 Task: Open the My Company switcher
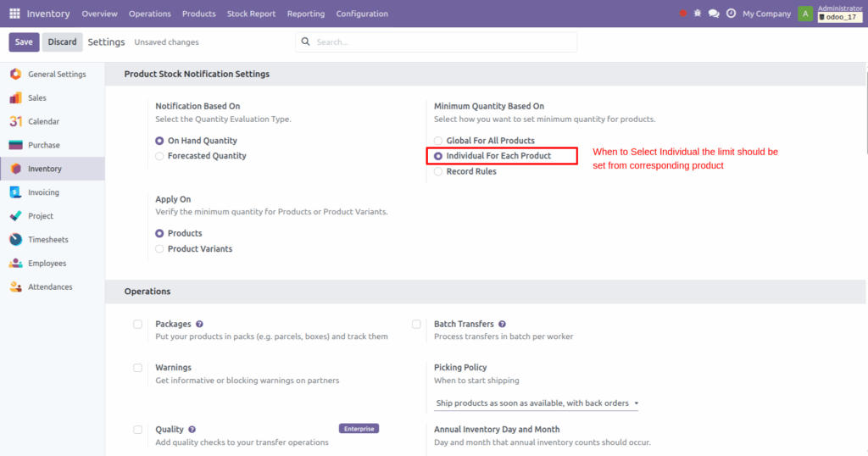[x=766, y=14]
